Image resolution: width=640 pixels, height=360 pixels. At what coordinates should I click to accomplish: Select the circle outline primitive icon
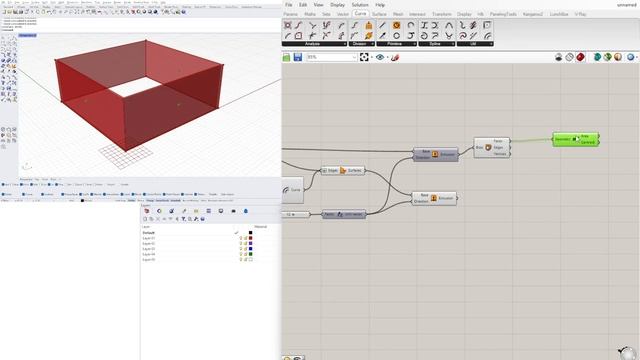tap(396, 36)
